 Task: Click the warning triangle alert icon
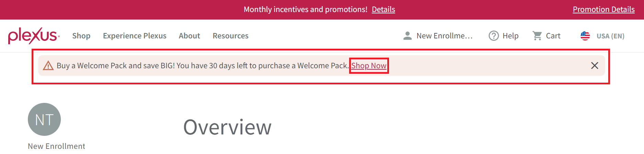48,66
